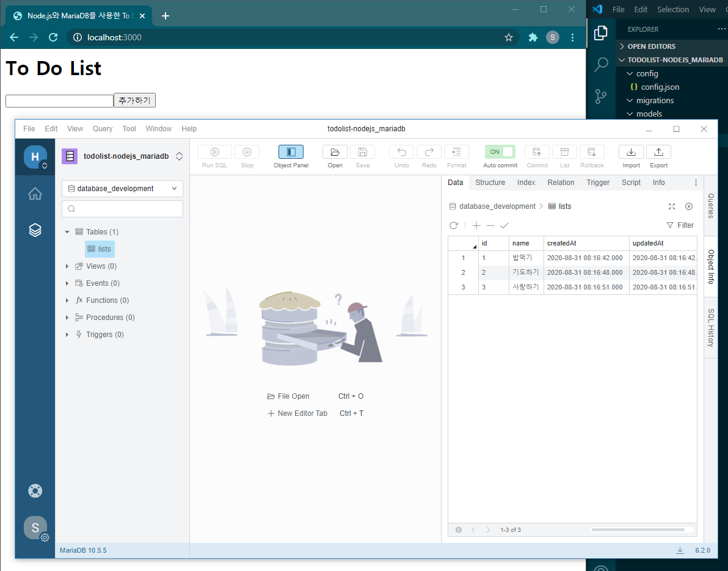The height and width of the screenshot is (571, 728).
Task: Click the Import icon
Action: [630, 151]
